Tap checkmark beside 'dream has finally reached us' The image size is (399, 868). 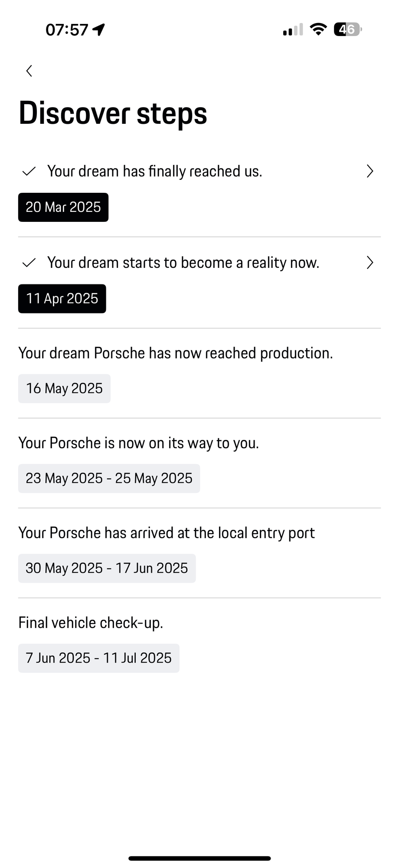click(x=29, y=172)
